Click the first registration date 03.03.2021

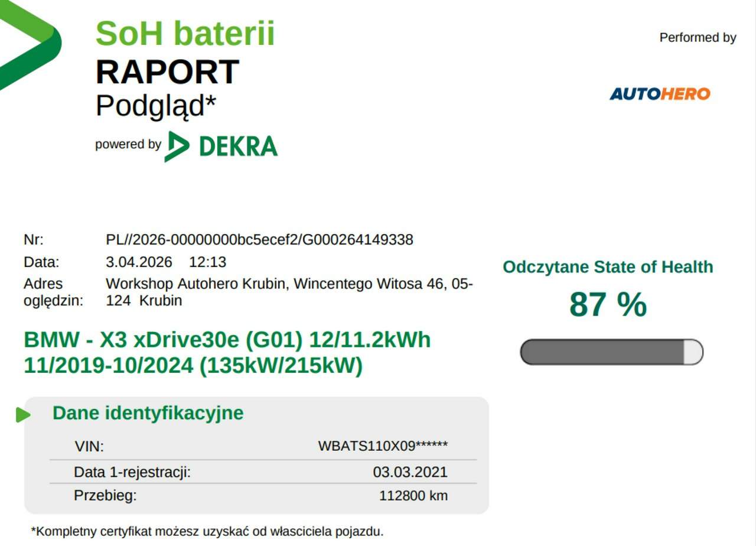(x=410, y=472)
